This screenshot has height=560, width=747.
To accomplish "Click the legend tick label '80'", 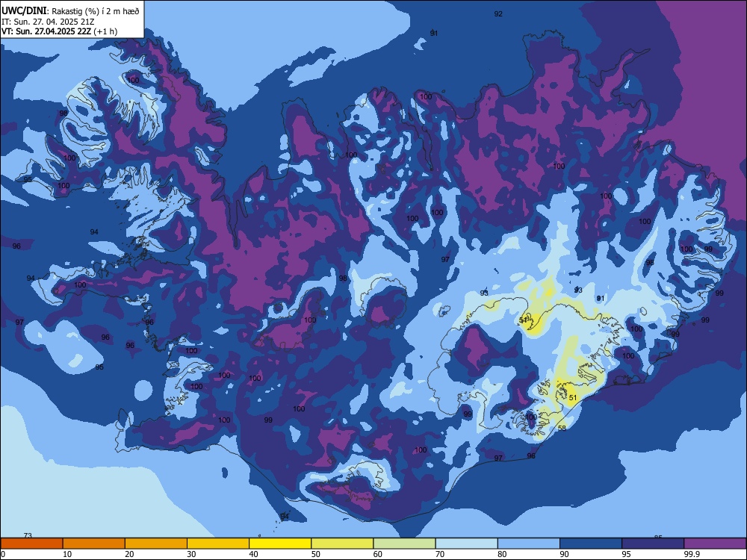I will click(502, 554).
